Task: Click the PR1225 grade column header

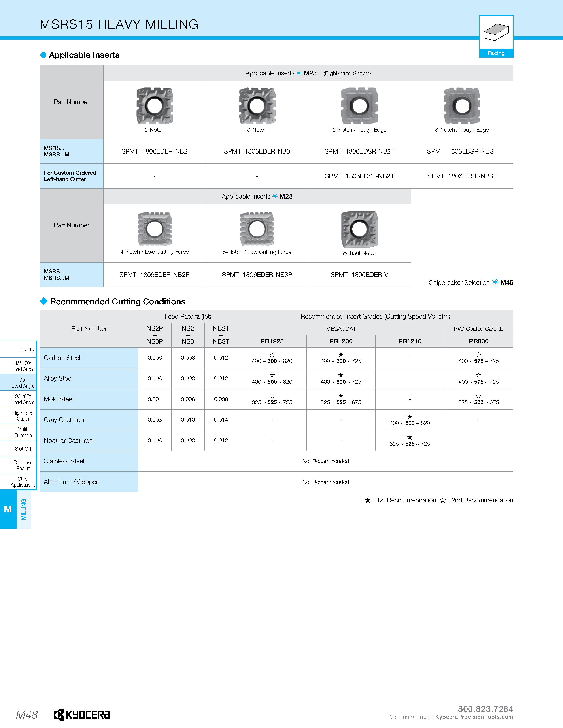Action: (x=272, y=341)
